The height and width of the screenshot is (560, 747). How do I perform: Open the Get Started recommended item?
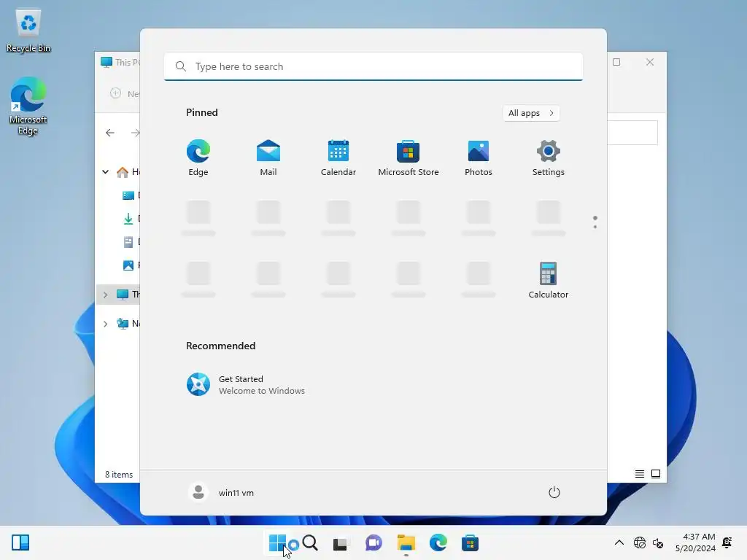point(246,384)
